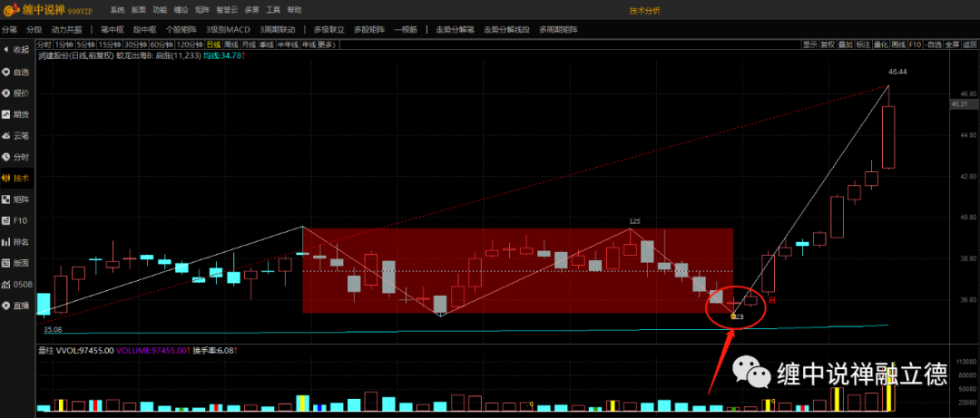The height and width of the screenshot is (418, 980).
Task: Click the -自选 remove watchlist button
Action: coord(934,44)
